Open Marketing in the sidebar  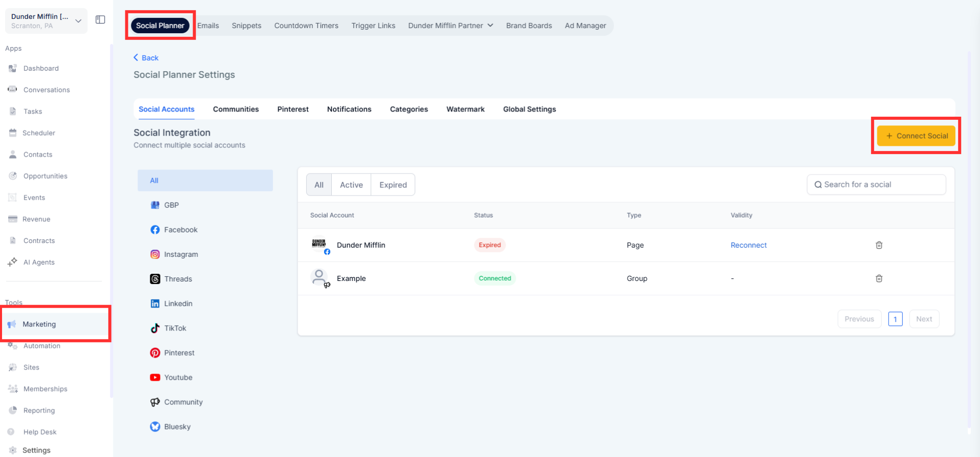tap(55, 324)
